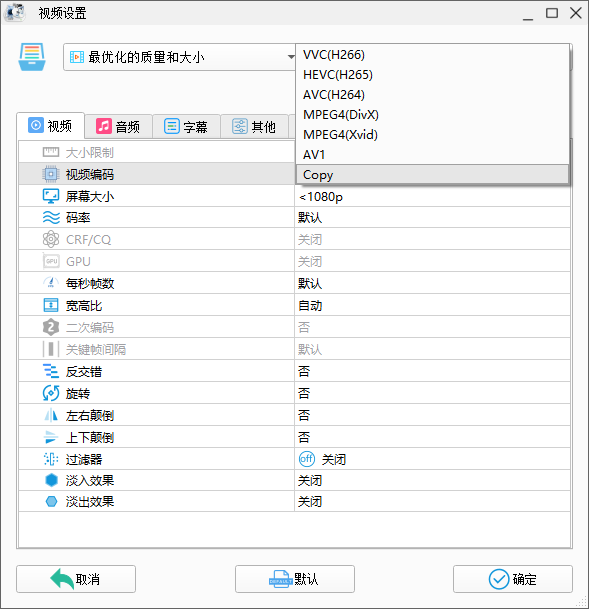Screen dimensions: 589x609
Task: Click the GPU chip icon
Action: (x=51, y=261)
